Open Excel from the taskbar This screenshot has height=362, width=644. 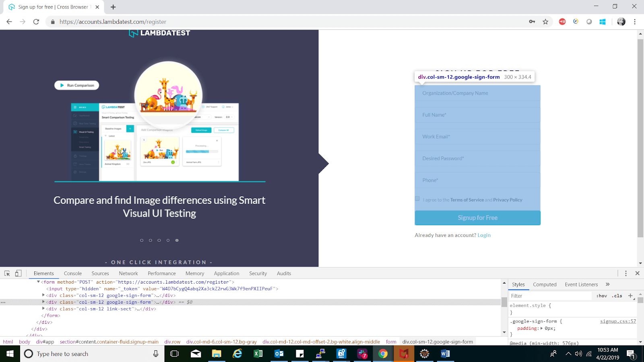coord(258,354)
